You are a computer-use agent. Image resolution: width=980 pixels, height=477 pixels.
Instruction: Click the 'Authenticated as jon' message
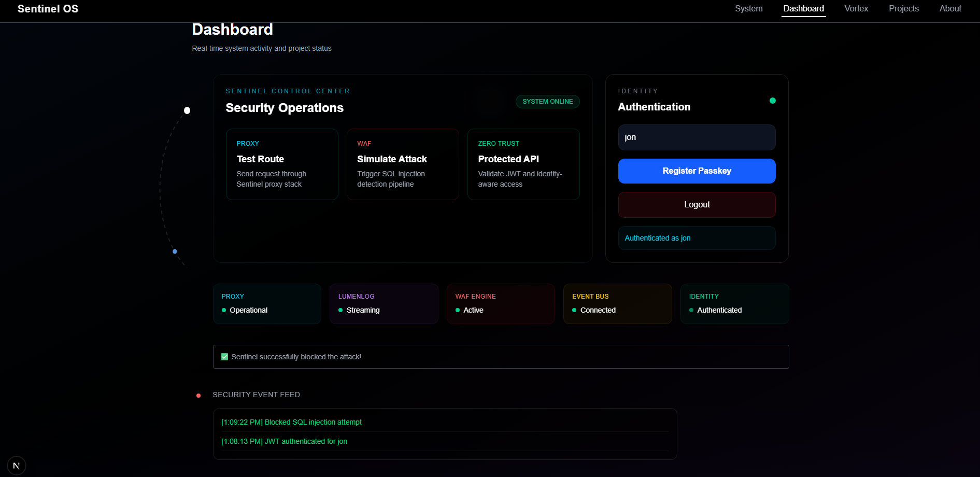point(697,238)
